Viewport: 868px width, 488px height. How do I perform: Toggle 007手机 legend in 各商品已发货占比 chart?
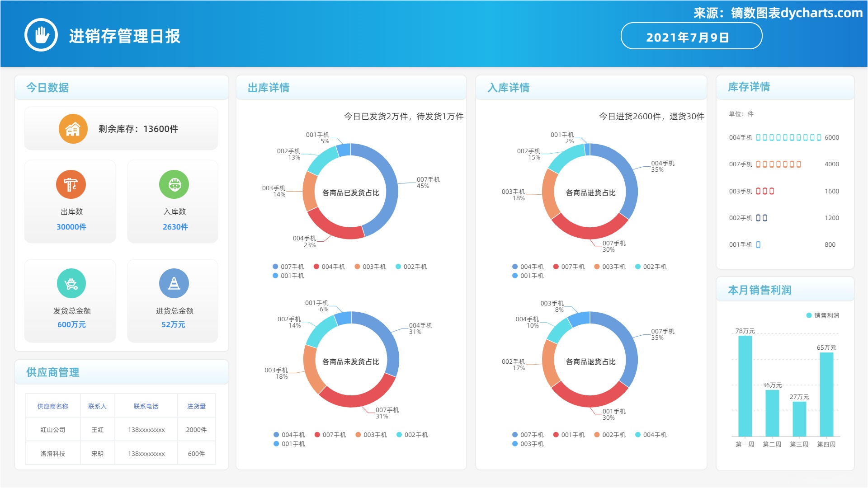pos(288,267)
